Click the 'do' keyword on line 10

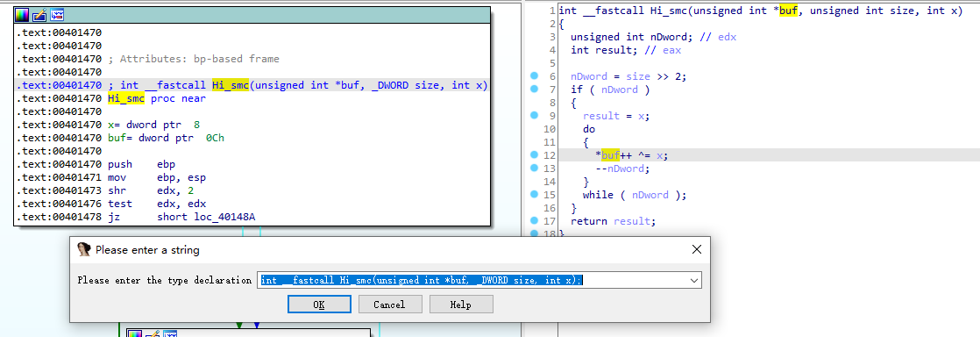[x=589, y=129]
